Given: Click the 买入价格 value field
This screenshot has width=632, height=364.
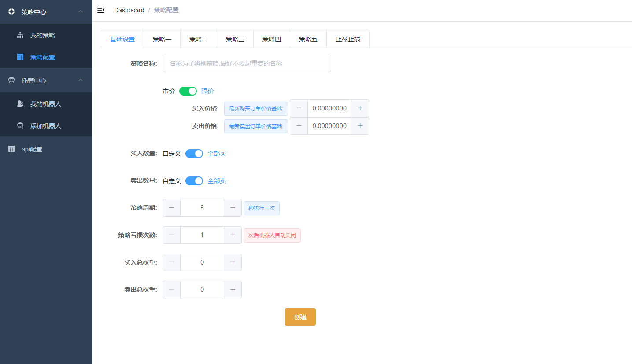Looking at the screenshot, I should pos(329,108).
